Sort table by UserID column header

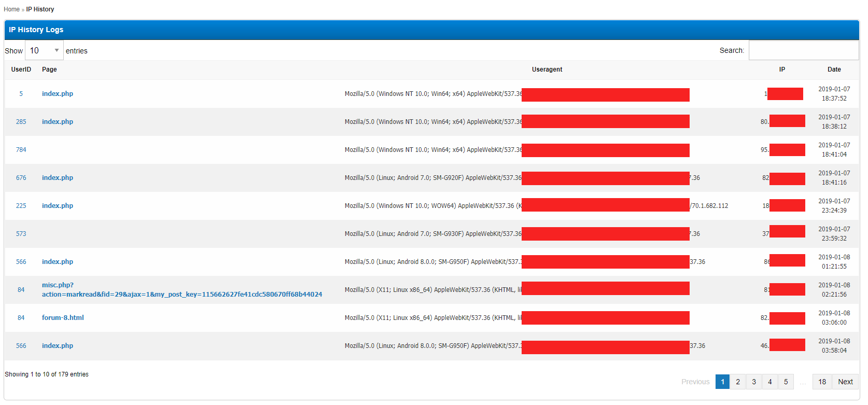pos(21,69)
